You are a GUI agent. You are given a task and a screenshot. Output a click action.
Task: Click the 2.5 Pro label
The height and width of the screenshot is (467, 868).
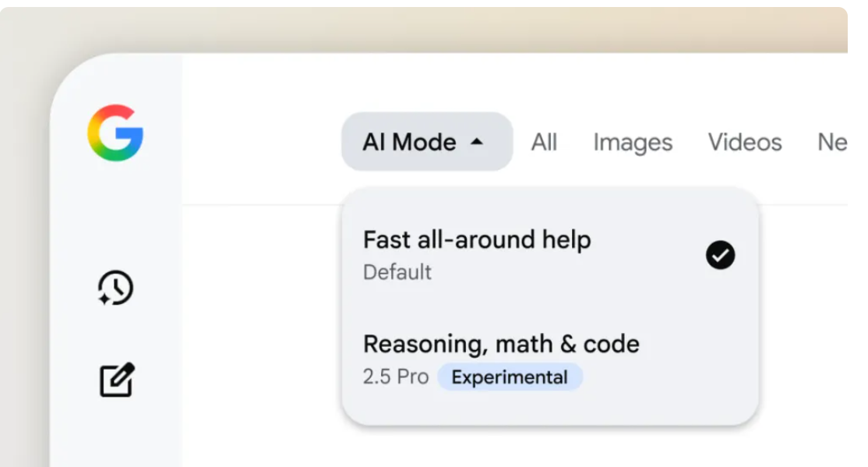coord(396,377)
